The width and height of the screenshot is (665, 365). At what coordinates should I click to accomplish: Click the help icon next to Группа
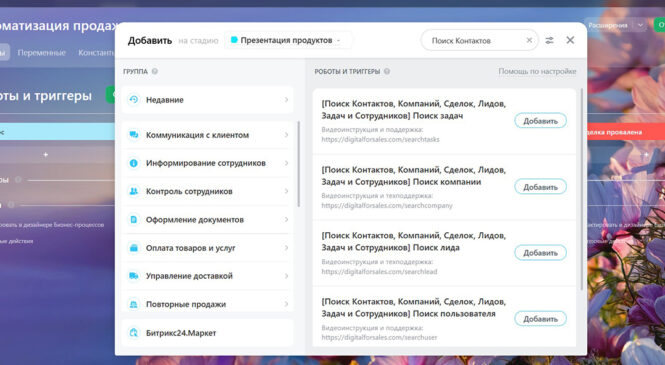(x=155, y=71)
